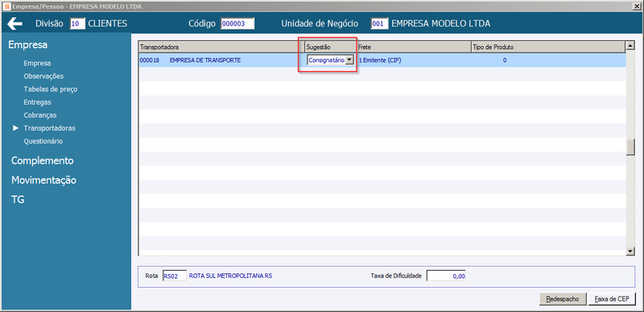Open Observações in sidebar
The width and height of the screenshot is (644, 312).
pos(43,76)
